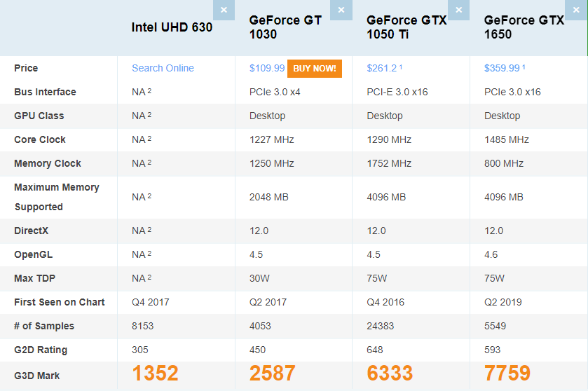Click the $359.99 price link
The height and width of the screenshot is (391, 588).
point(502,68)
